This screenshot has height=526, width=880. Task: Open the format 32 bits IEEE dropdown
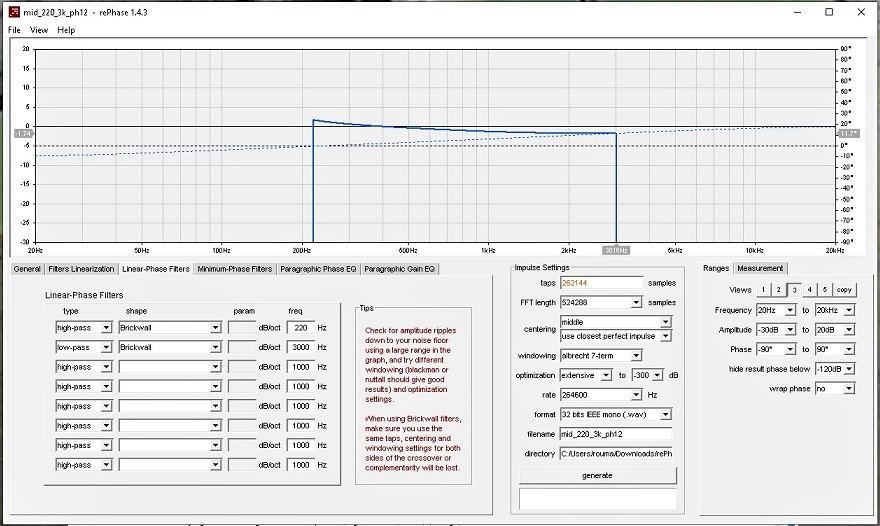pos(665,415)
